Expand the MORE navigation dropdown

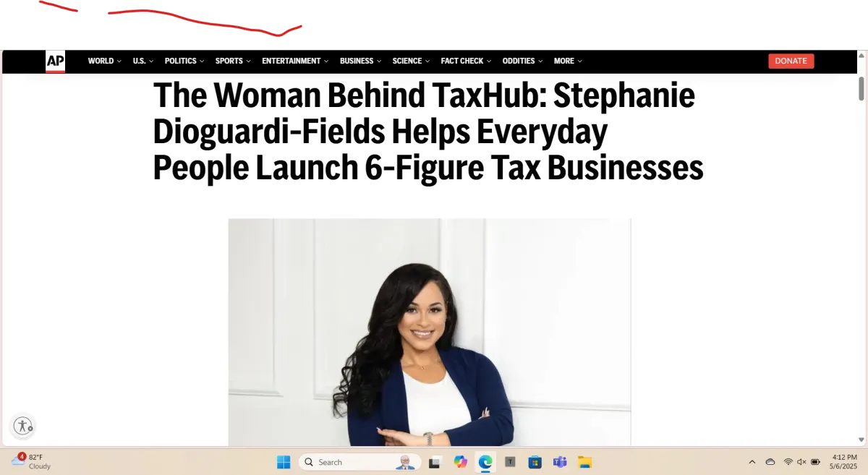(568, 61)
